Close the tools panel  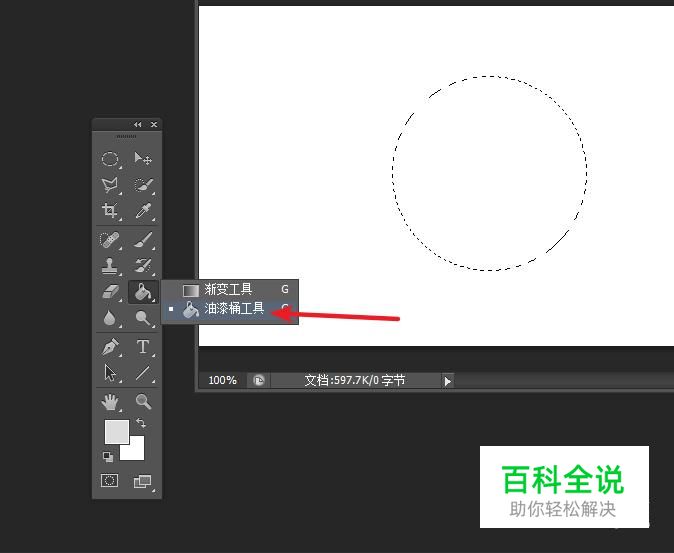tap(154, 125)
